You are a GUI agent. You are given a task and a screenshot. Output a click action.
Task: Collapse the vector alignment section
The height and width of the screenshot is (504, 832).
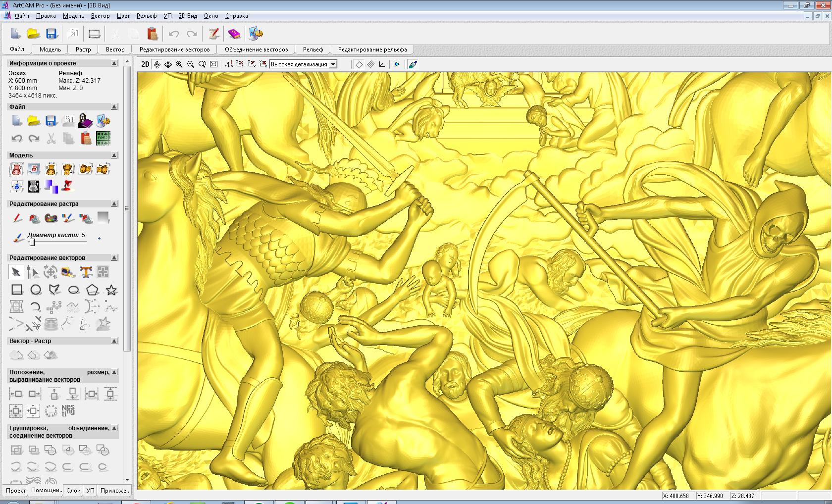click(x=114, y=372)
